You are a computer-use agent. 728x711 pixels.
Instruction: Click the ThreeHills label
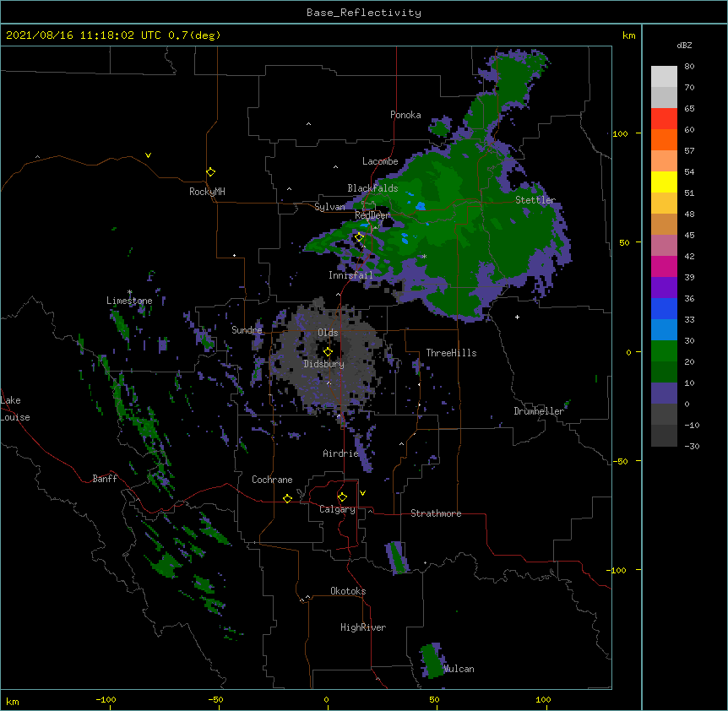point(451,353)
